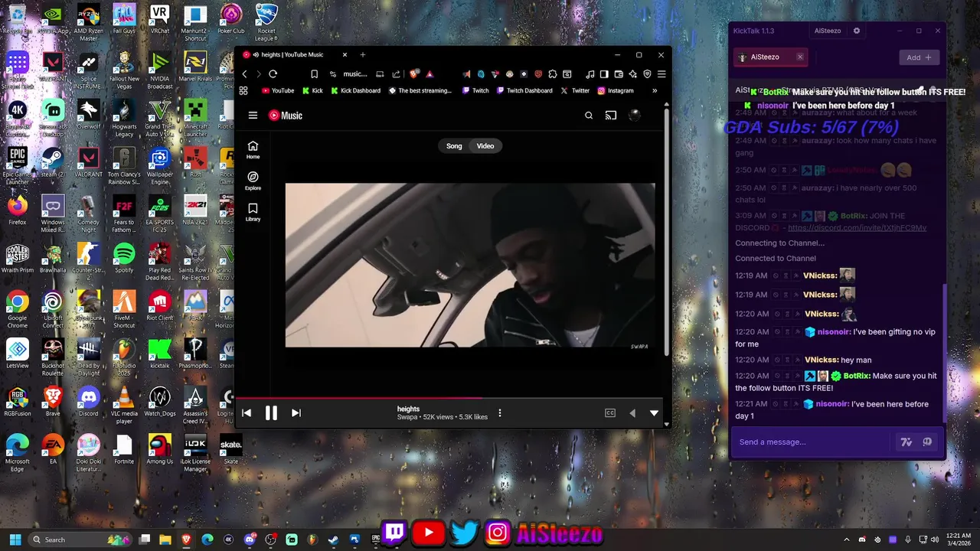
Task: Open Discord from the taskbar
Action: click(x=250, y=540)
